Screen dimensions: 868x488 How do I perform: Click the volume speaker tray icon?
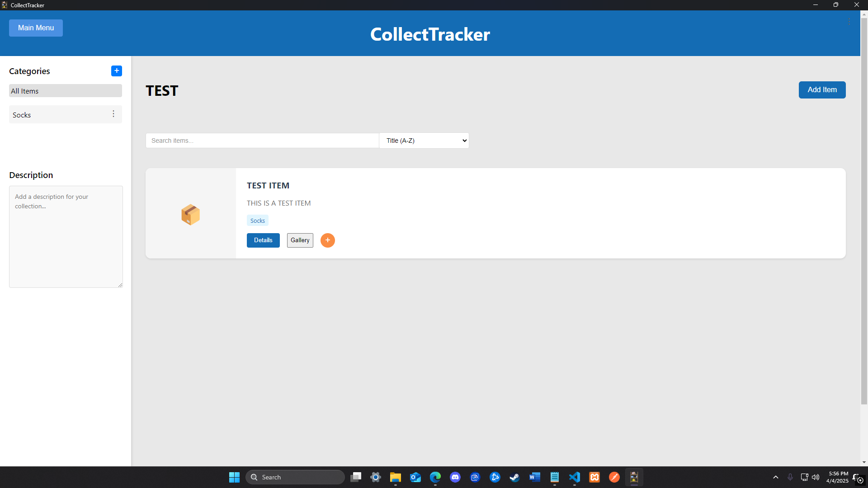point(816,477)
